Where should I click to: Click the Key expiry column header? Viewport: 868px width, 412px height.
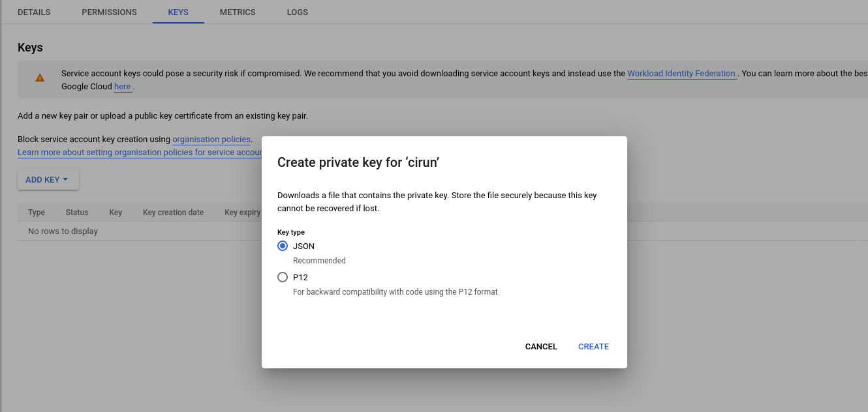point(242,213)
